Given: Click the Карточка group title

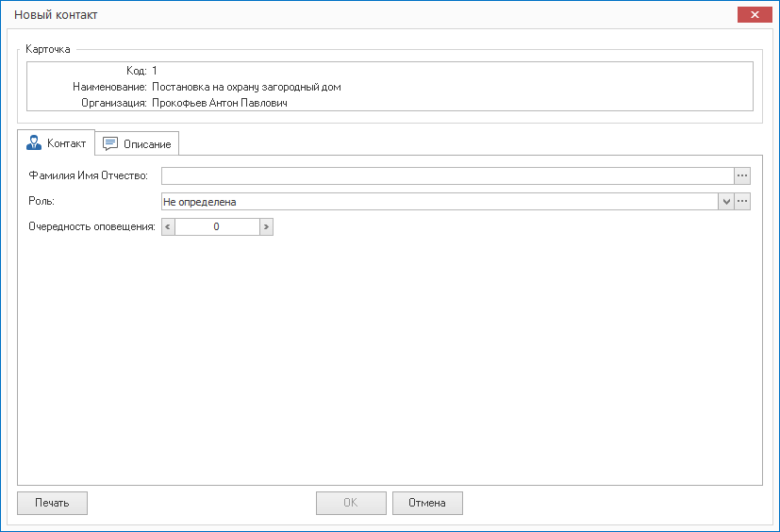Looking at the screenshot, I should [x=48, y=49].
